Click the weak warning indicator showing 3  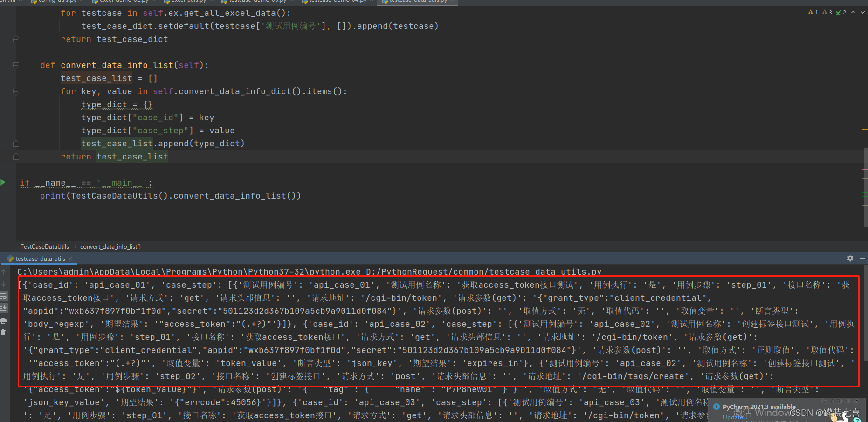coord(827,13)
